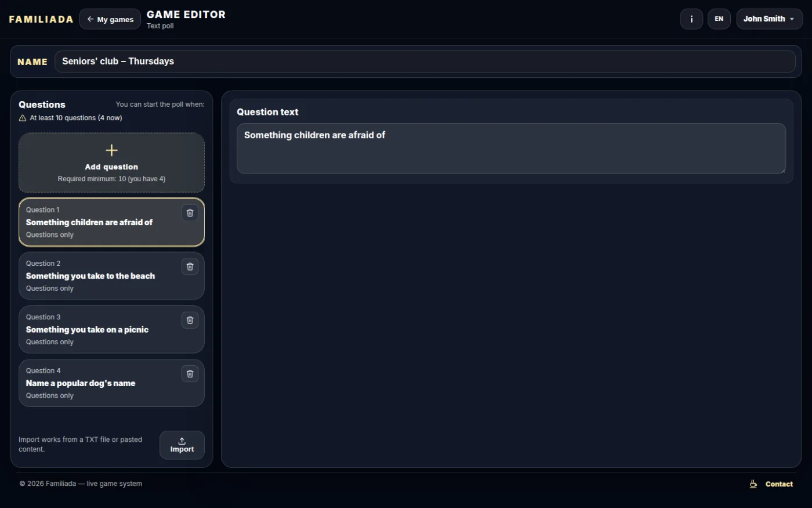
Task: Delete Question 2 using its trash icon
Action: 190,266
